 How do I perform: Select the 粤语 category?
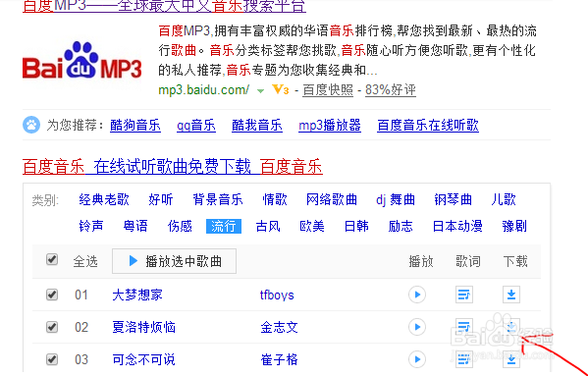(x=135, y=226)
